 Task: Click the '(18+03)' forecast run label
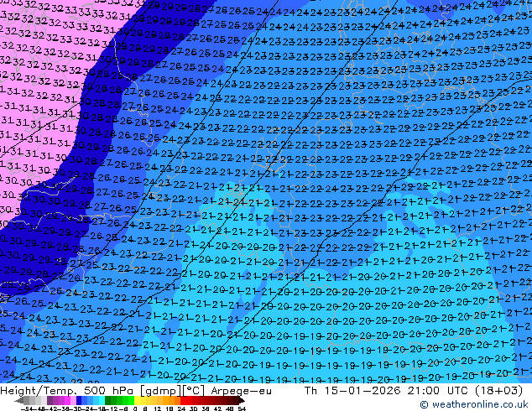pos(501,391)
